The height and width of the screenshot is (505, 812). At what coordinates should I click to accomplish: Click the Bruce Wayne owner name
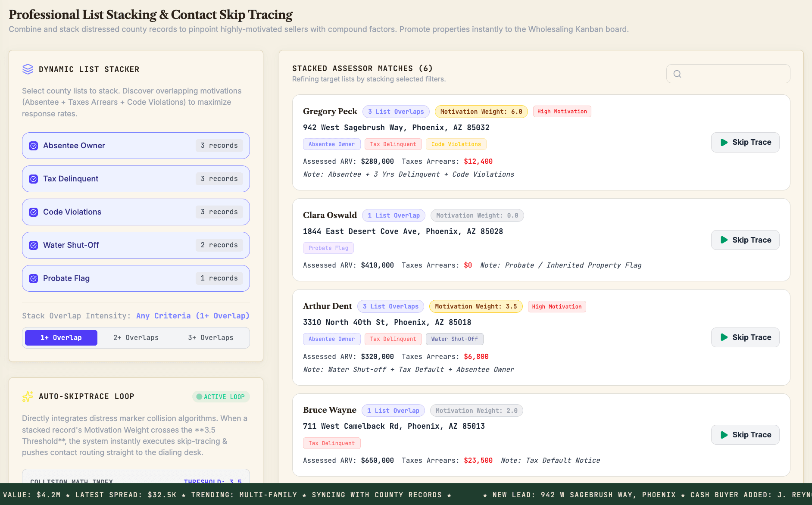330,410
